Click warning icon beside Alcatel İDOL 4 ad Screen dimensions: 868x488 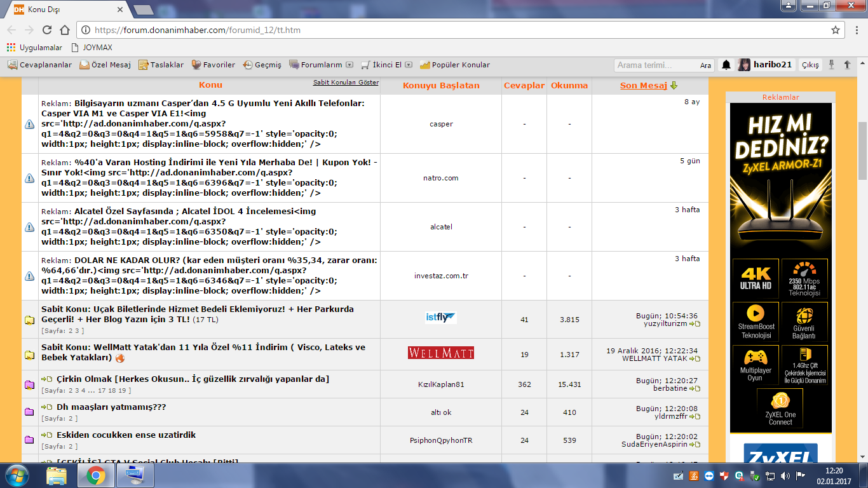pyautogui.click(x=29, y=227)
